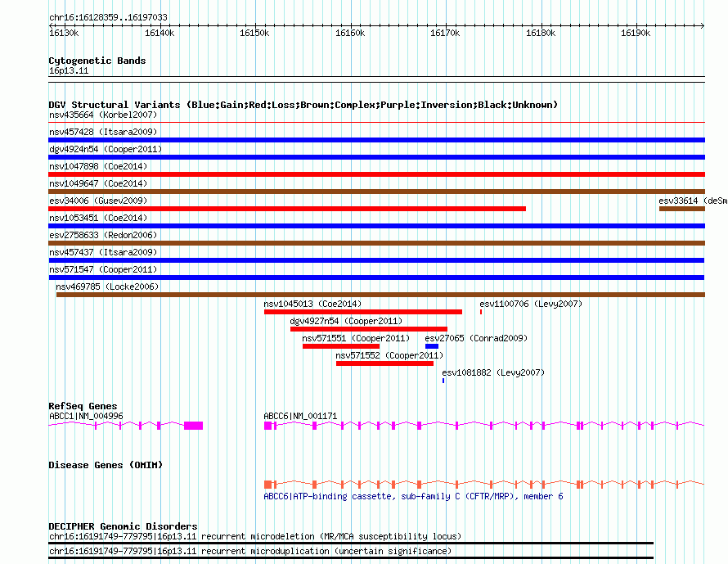Click the 16160k ruler tick label
The width and height of the screenshot is (728, 564).
pyautogui.click(x=350, y=33)
